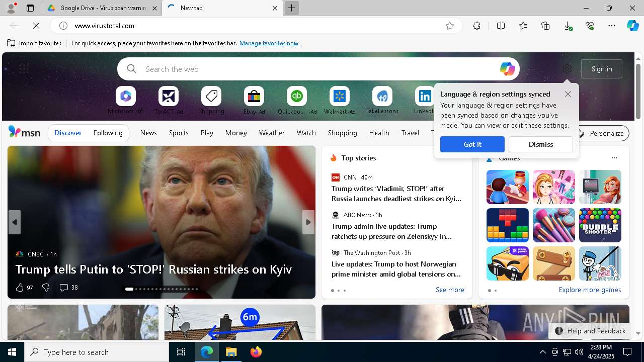Open Firefox from the taskbar
Viewport: 644px width, 362px height.
click(x=256, y=352)
